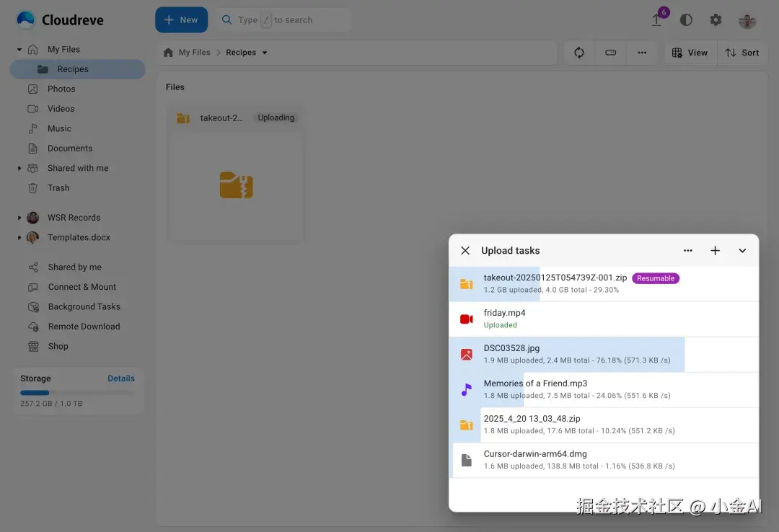Select DSC03528.jpg upload progress row
The width and height of the screenshot is (779, 532).
click(x=604, y=355)
